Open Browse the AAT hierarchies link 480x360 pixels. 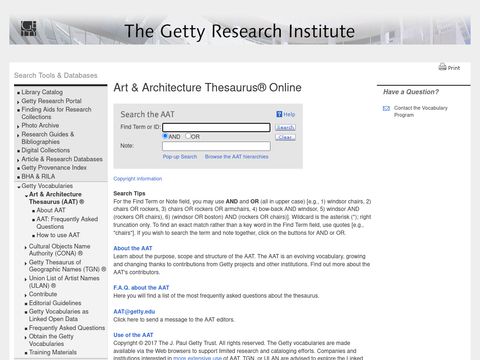tap(237, 157)
